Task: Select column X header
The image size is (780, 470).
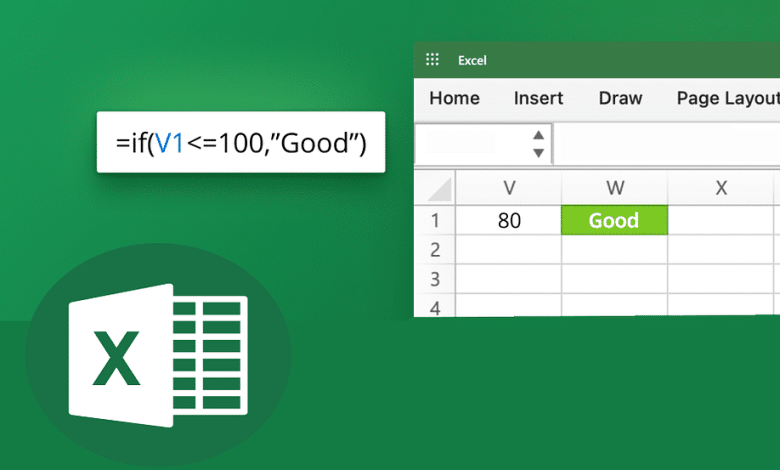Action: (x=721, y=188)
